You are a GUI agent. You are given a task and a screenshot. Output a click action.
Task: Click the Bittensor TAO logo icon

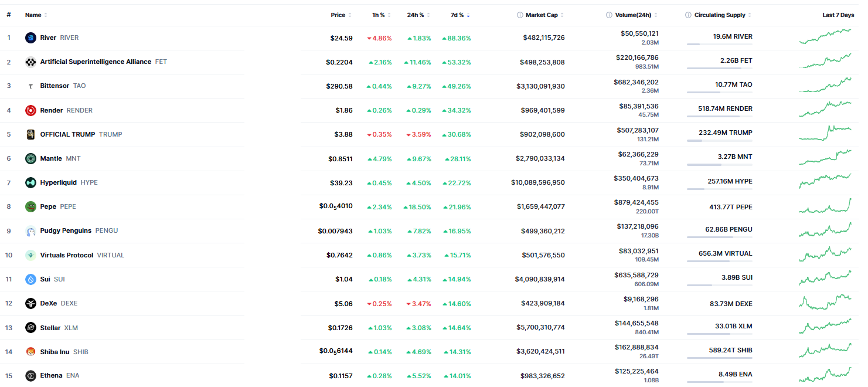point(30,86)
